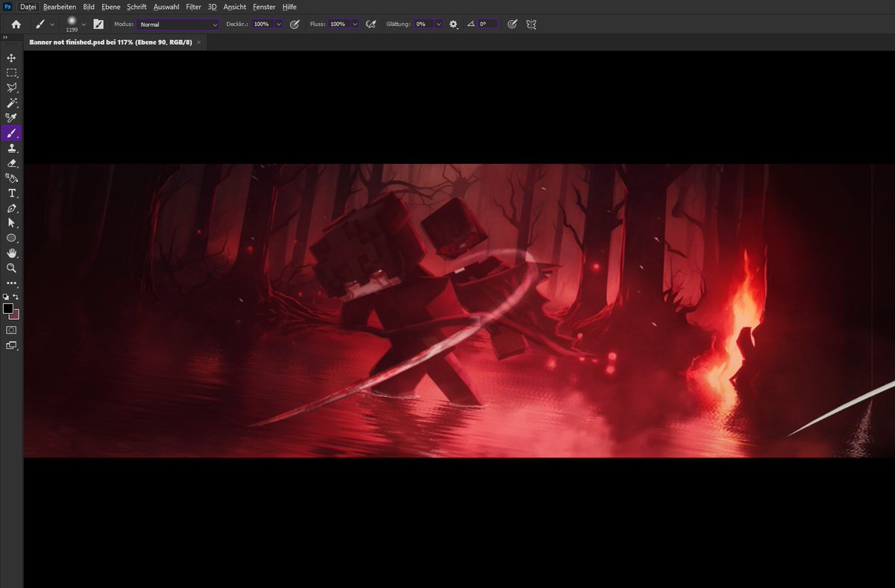Select the Hand tool
The width and height of the screenshot is (895, 588).
pyautogui.click(x=11, y=253)
